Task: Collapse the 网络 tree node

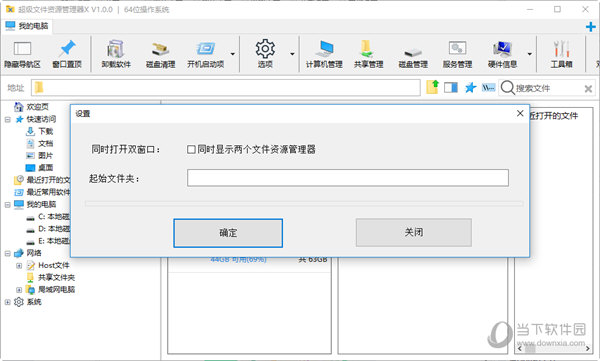Action: coord(8,253)
